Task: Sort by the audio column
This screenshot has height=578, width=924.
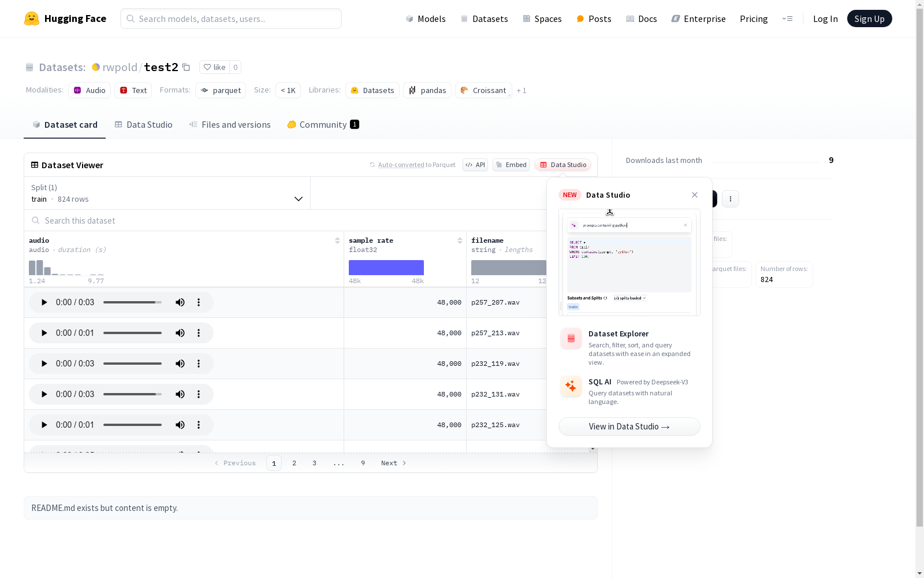Action: (x=337, y=240)
